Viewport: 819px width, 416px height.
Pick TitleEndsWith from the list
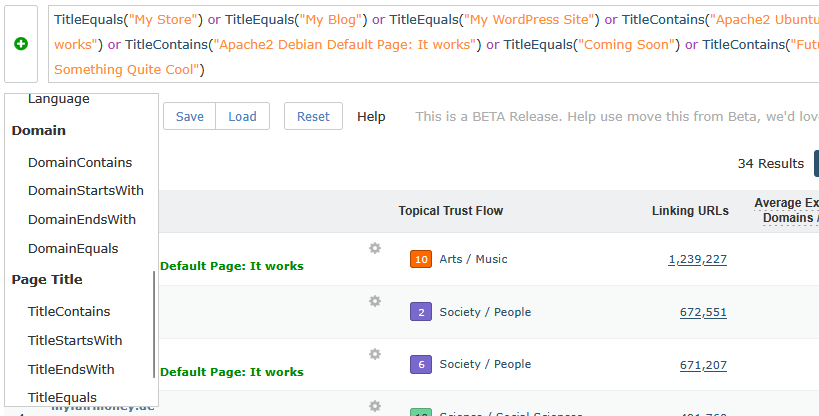(71, 370)
